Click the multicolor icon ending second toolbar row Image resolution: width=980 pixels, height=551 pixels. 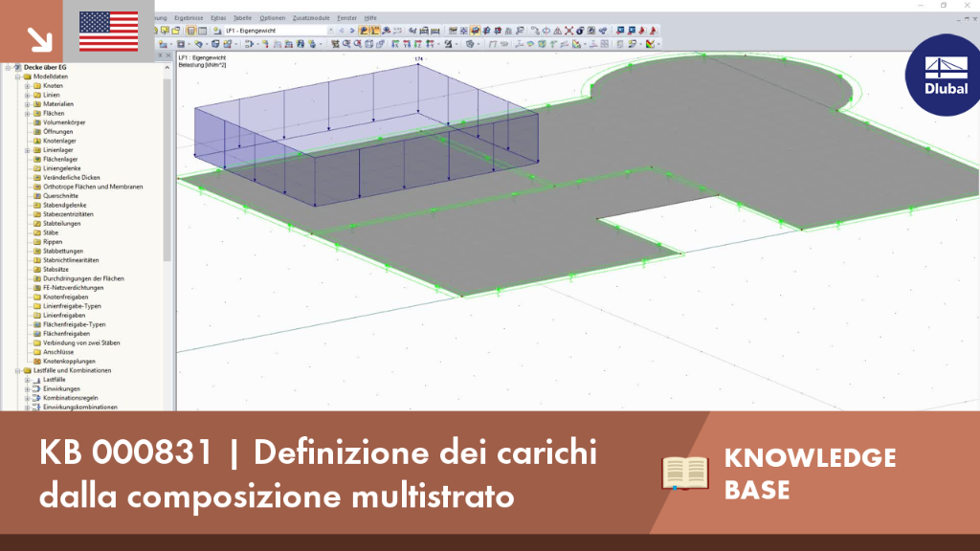(x=650, y=44)
